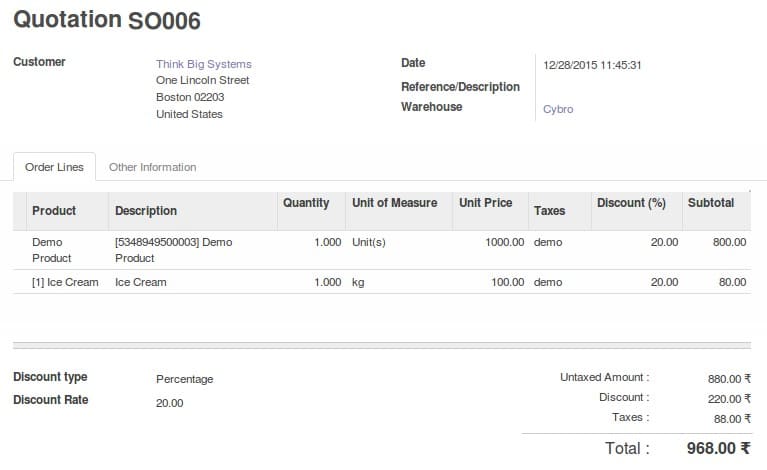
Task: Sort order lines by Product column header
Action: 54,211
